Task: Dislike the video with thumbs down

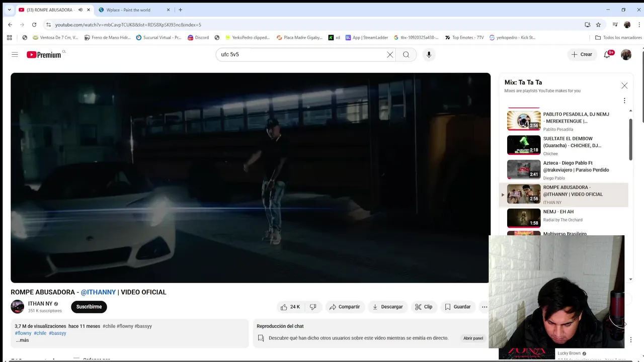Action: pos(313,307)
